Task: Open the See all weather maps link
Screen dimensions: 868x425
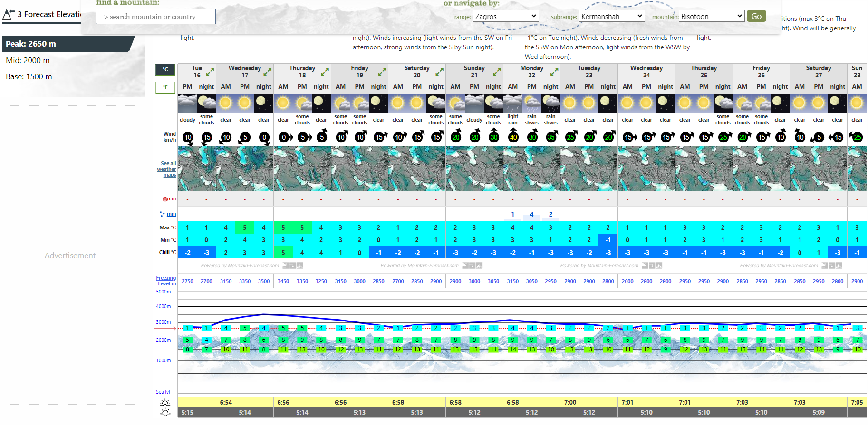Action: tap(167, 169)
